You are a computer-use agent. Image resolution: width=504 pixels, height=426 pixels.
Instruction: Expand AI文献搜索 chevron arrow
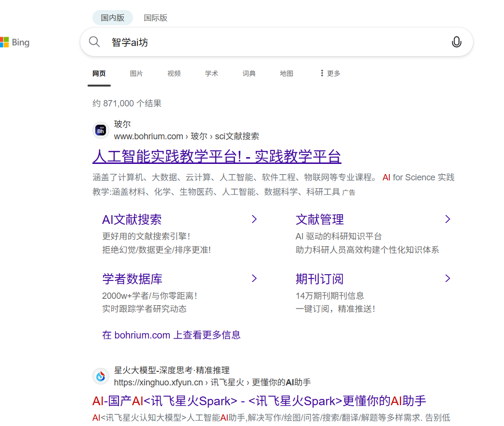tap(254, 220)
